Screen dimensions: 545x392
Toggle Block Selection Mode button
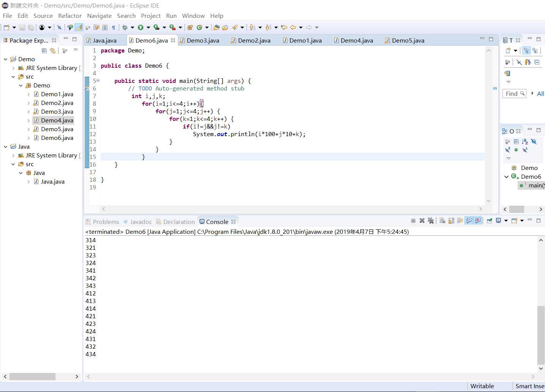[x=105, y=27]
